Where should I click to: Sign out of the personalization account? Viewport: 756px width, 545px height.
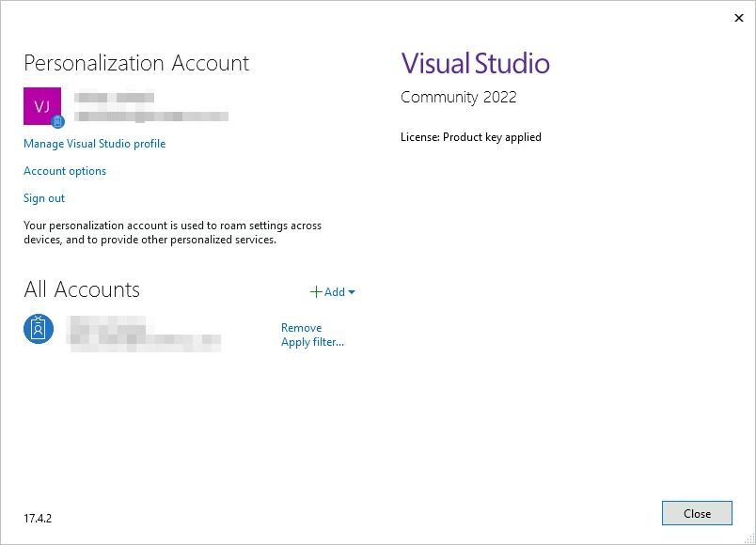43,198
